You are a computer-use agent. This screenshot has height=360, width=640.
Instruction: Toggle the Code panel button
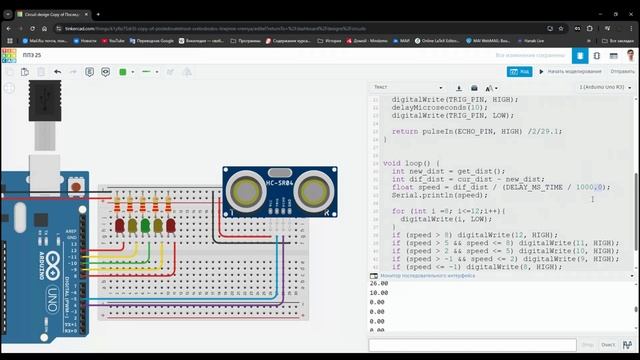(x=520, y=72)
